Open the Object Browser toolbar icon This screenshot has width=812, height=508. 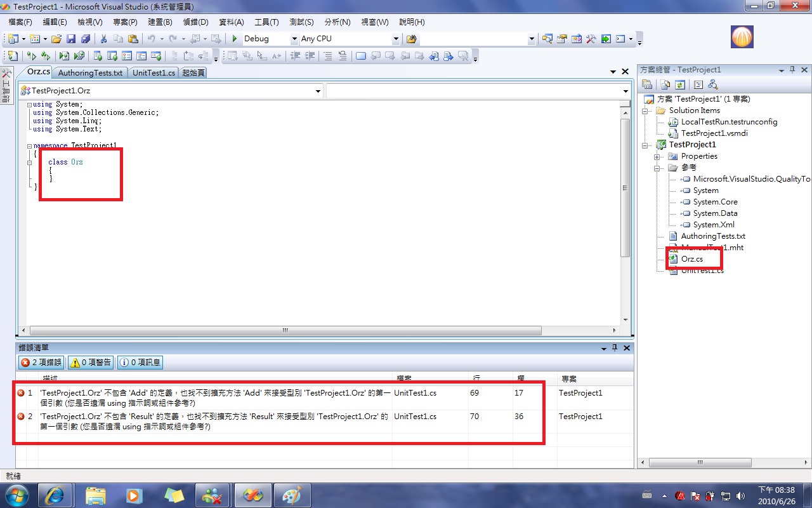coord(576,39)
